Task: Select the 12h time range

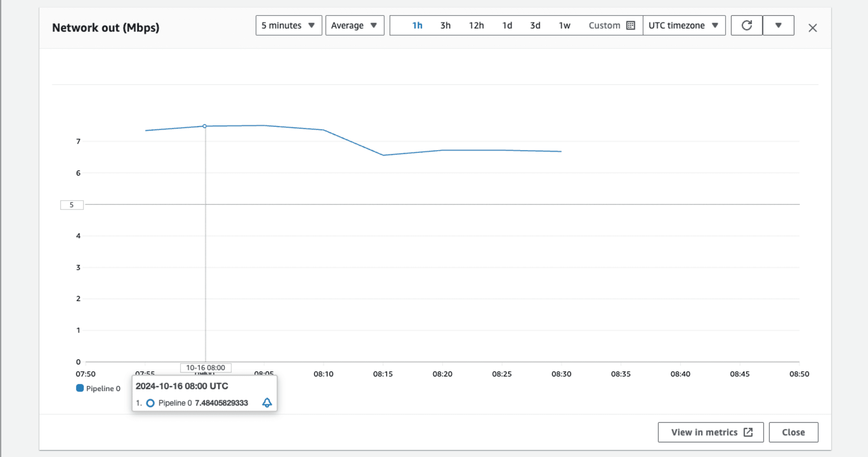Action: click(476, 26)
